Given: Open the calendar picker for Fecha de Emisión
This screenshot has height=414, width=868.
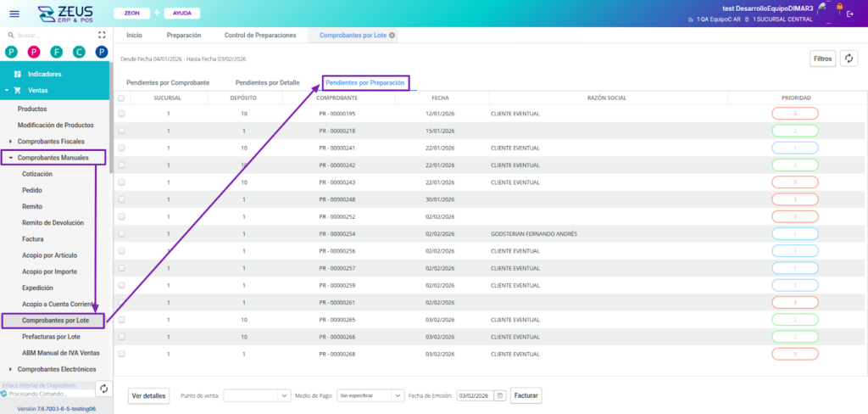Looking at the screenshot, I should tap(500, 395).
